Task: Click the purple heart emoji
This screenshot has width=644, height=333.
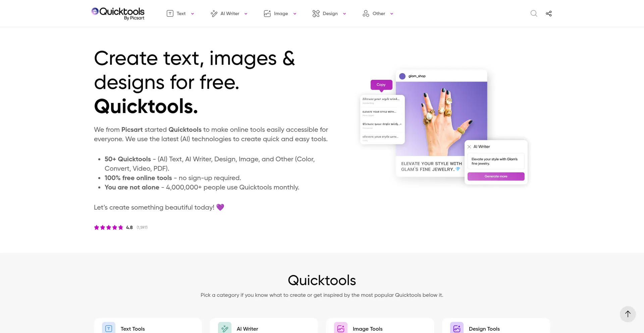Action: pos(220,207)
